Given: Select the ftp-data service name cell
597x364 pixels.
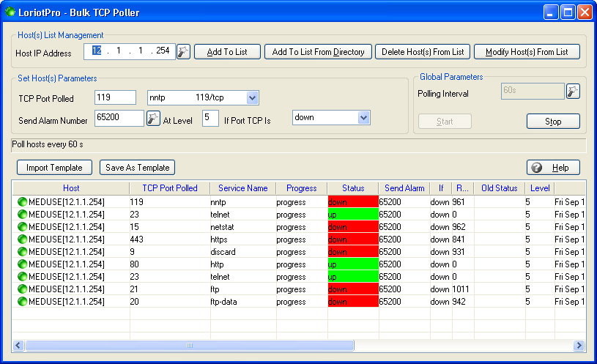Looking at the screenshot, I should [x=243, y=302].
